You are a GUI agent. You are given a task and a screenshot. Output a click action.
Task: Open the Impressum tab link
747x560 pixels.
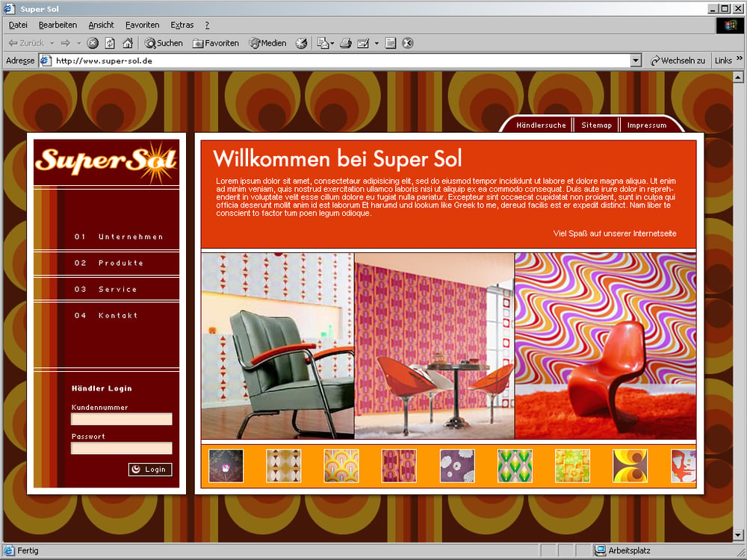[x=647, y=125]
